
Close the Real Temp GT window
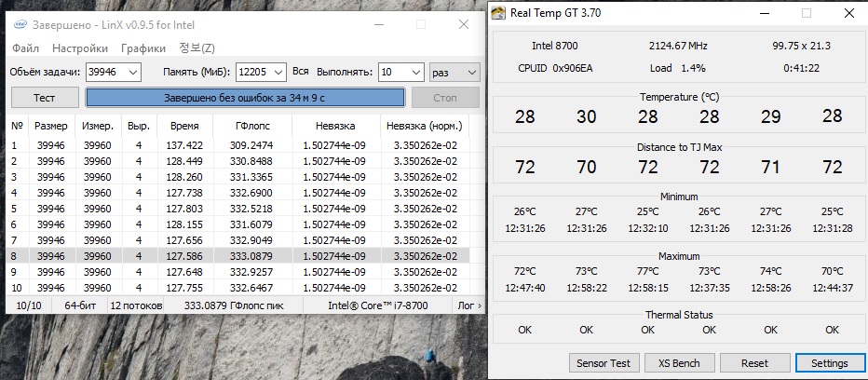click(847, 14)
